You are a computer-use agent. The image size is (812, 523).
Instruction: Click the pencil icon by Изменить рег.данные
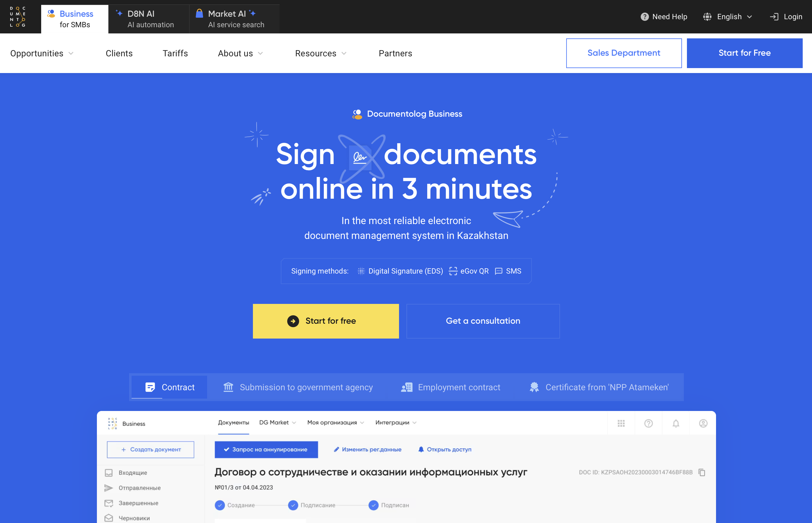coord(337,449)
